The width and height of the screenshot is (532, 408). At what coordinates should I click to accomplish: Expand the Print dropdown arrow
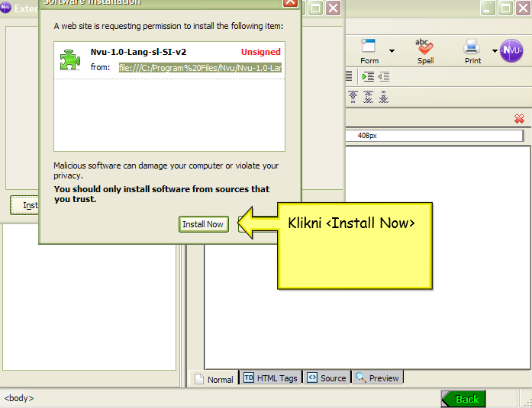click(x=495, y=51)
